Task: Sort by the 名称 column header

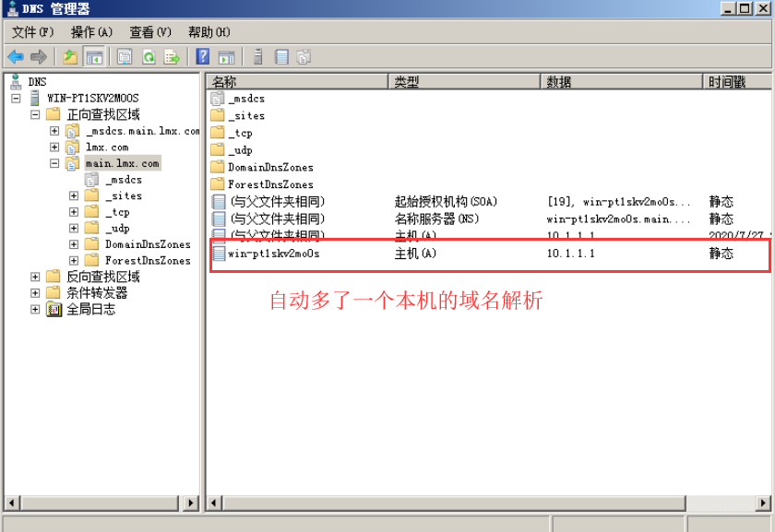Action: pos(297,81)
